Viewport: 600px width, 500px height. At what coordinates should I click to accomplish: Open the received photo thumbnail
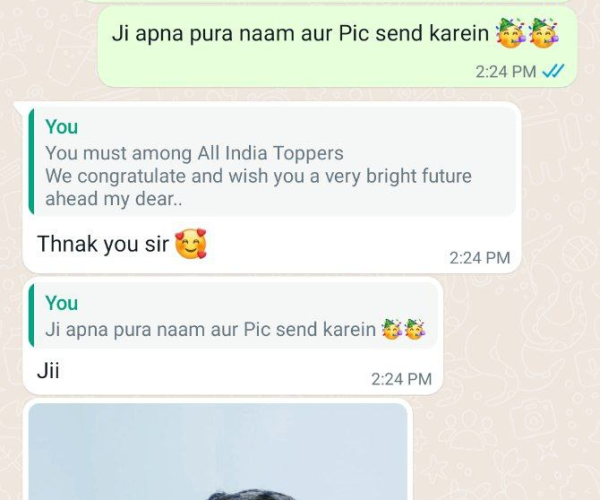click(x=218, y=451)
